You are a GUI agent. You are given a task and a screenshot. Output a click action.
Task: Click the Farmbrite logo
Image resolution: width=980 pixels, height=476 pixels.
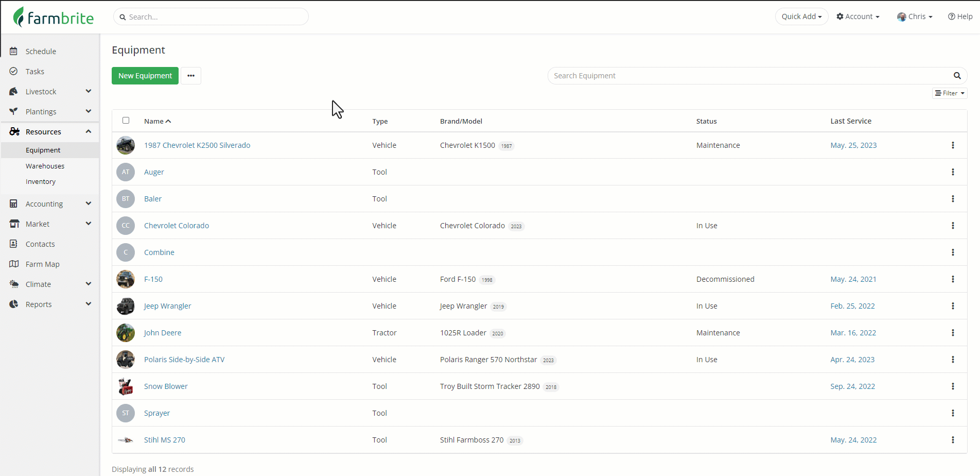54,17
